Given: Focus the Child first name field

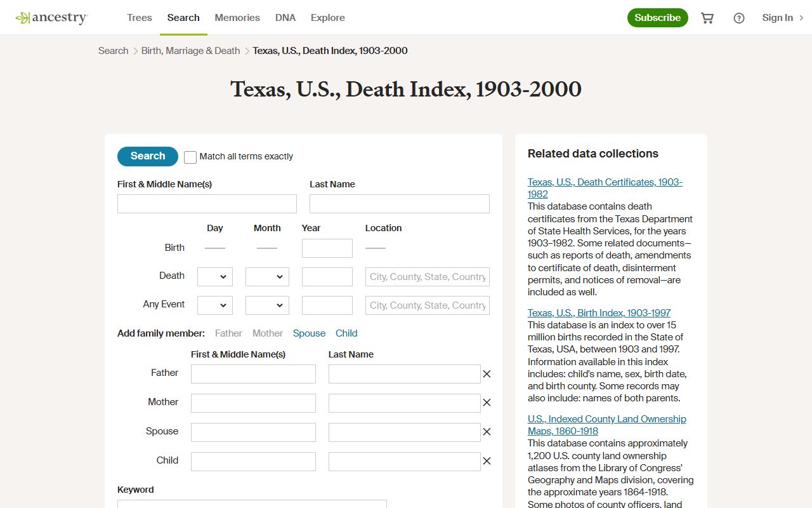Looking at the screenshot, I should pyautogui.click(x=253, y=462).
